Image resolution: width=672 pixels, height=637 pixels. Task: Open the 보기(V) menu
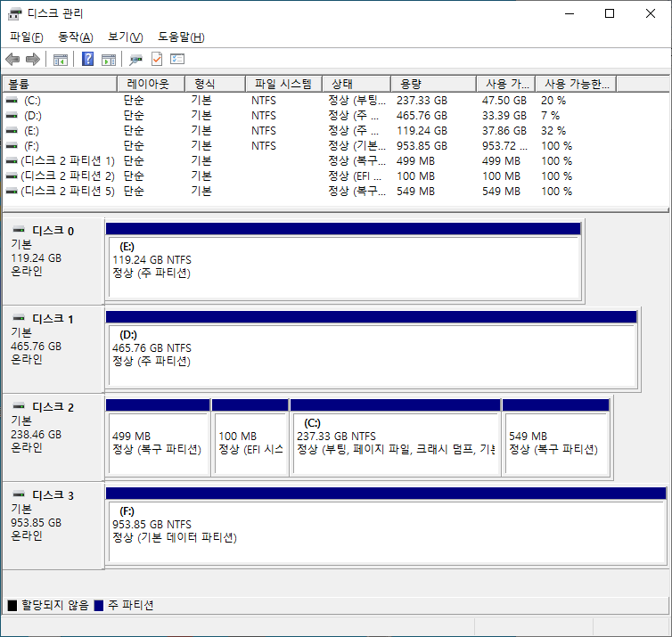coord(125,37)
